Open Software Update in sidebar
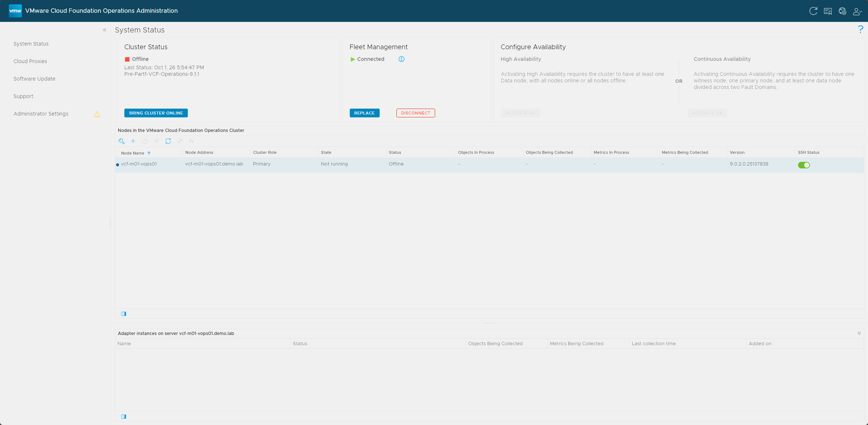Image resolution: width=868 pixels, height=425 pixels. pyautogui.click(x=34, y=79)
